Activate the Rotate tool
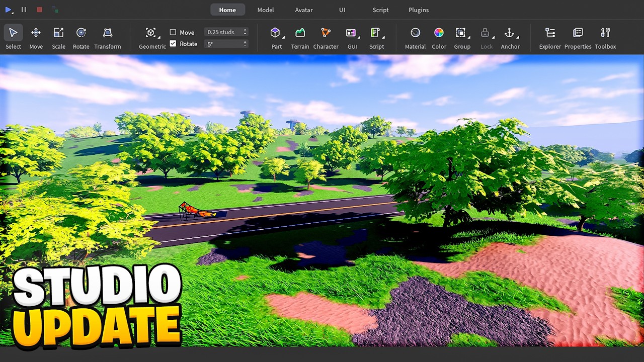The width and height of the screenshot is (644, 362). [x=81, y=38]
